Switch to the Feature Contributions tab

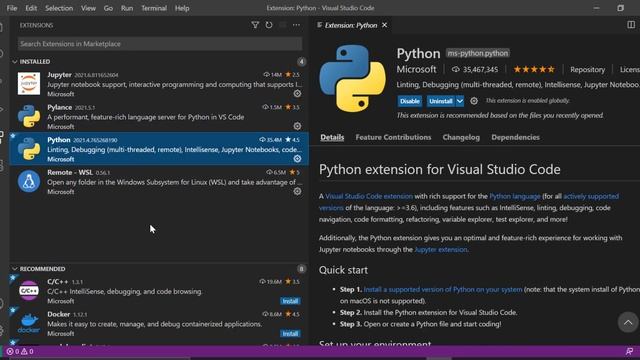[393, 137]
